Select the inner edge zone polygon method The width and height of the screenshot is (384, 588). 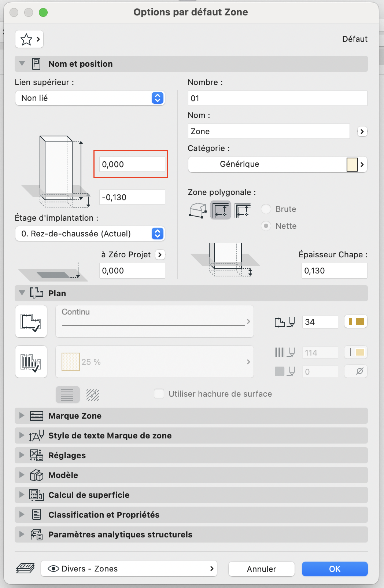[x=220, y=210]
